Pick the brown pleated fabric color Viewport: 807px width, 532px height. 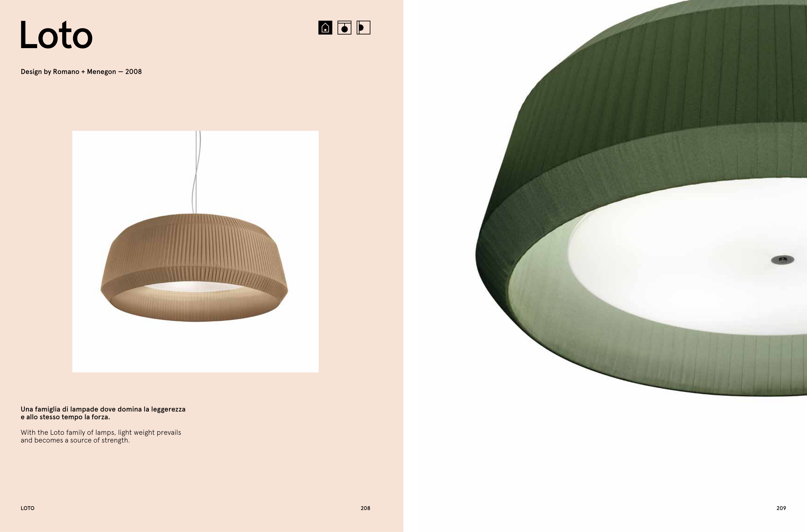(195, 244)
